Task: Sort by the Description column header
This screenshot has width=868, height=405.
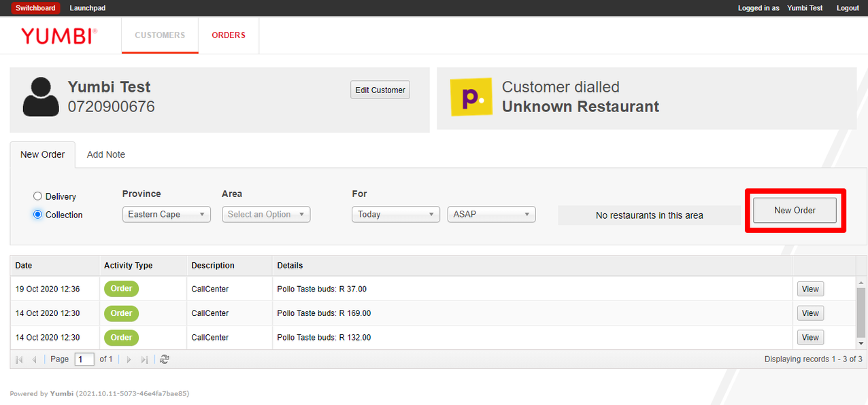Action: [229, 266]
